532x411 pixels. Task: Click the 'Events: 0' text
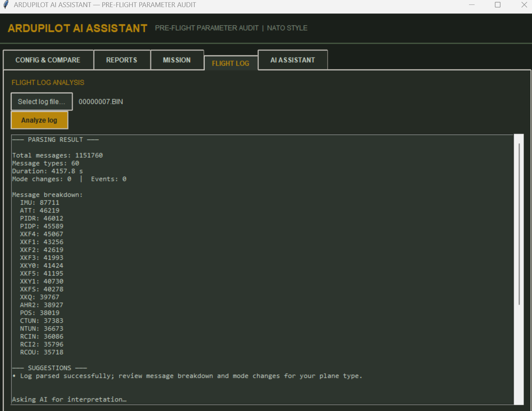point(109,179)
